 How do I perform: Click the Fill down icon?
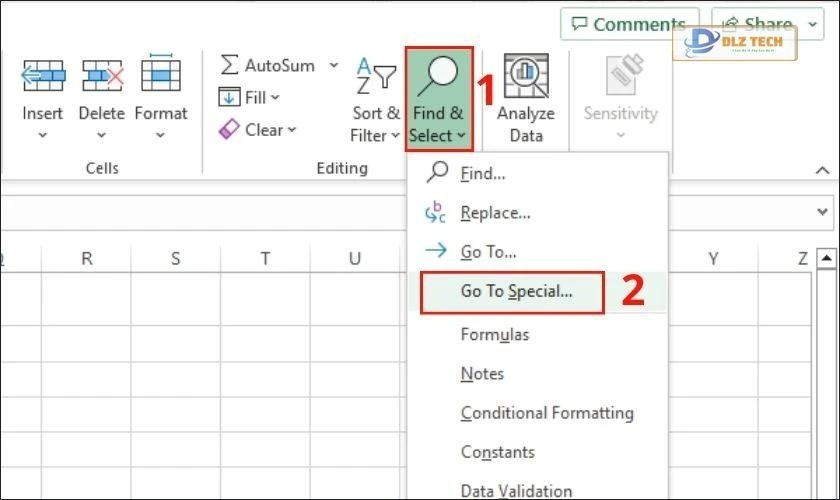pyautogui.click(x=229, y=98)
